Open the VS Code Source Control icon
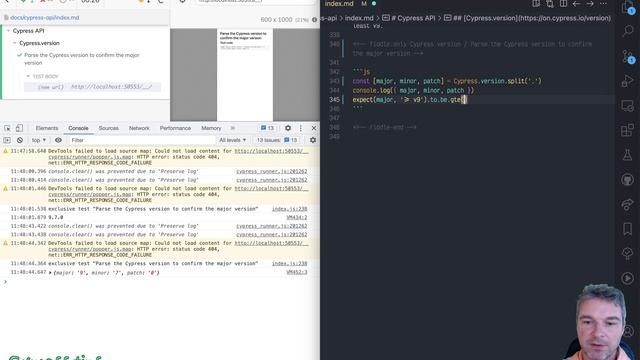The height and width of the screenshot is (360, 640). [x=628, y=56]
